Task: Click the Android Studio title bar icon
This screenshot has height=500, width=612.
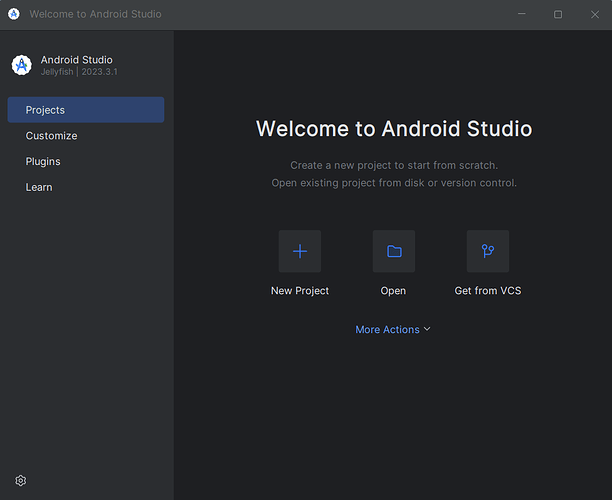Action: point(14,14)
